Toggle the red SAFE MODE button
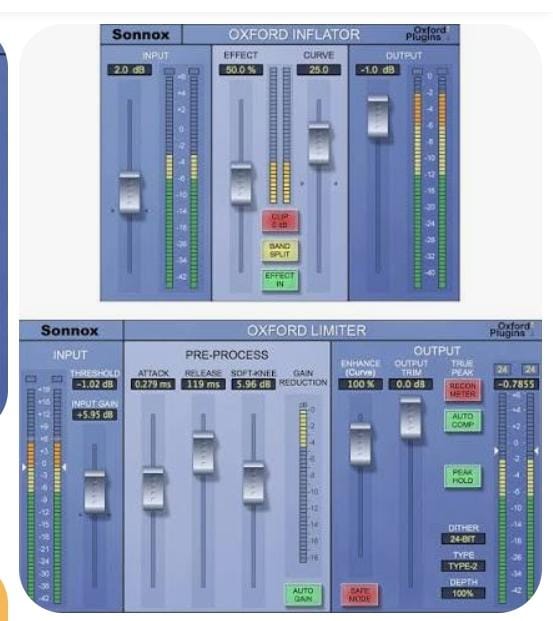 (359, 594)
